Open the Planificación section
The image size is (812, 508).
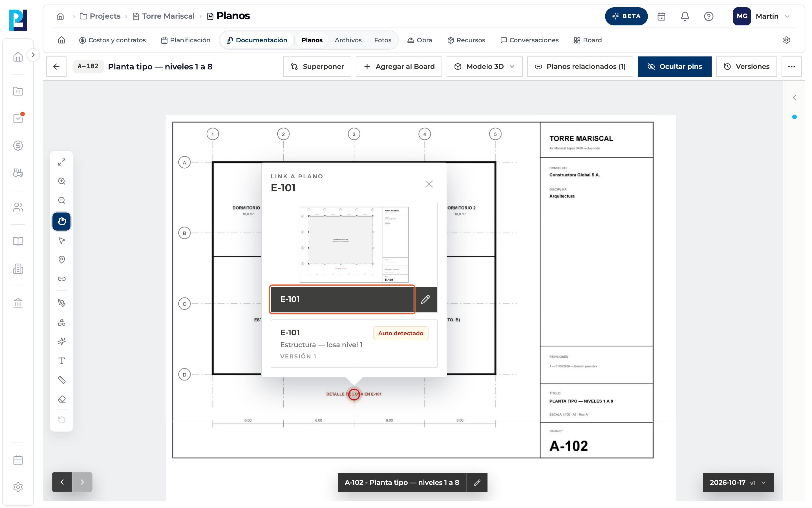click(186, 40)
